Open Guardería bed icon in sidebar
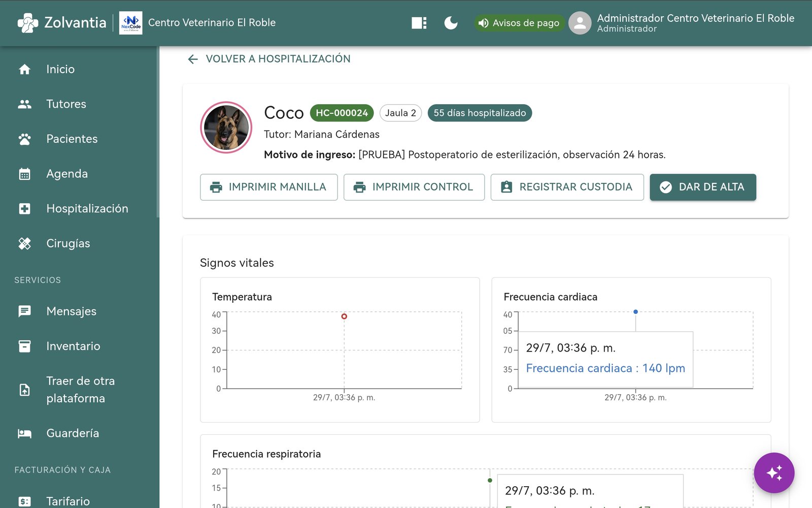 (24, 433)
